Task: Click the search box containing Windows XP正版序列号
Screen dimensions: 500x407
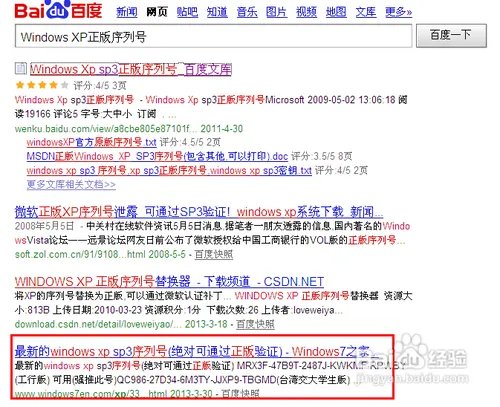Action: (x=213, y=36)
